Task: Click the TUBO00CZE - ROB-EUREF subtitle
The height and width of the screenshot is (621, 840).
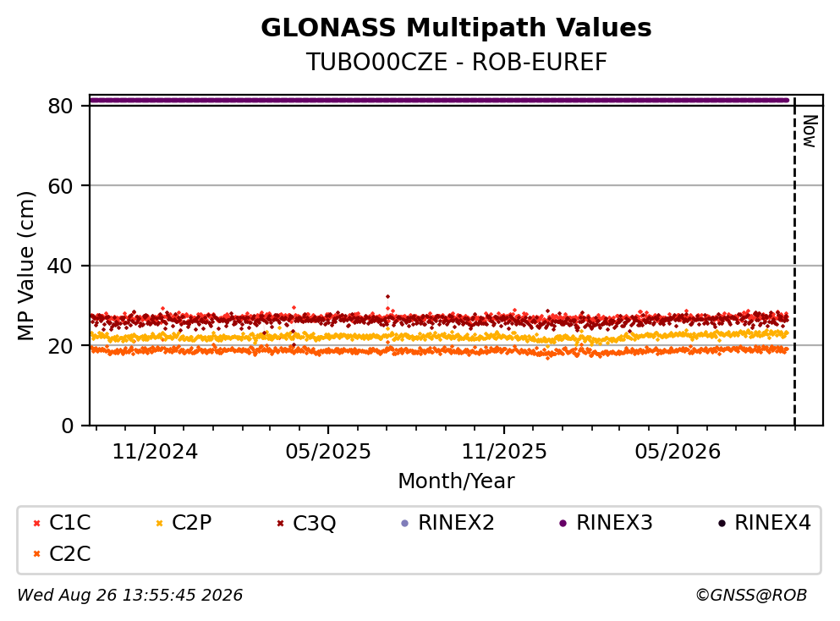Action: 457,62
